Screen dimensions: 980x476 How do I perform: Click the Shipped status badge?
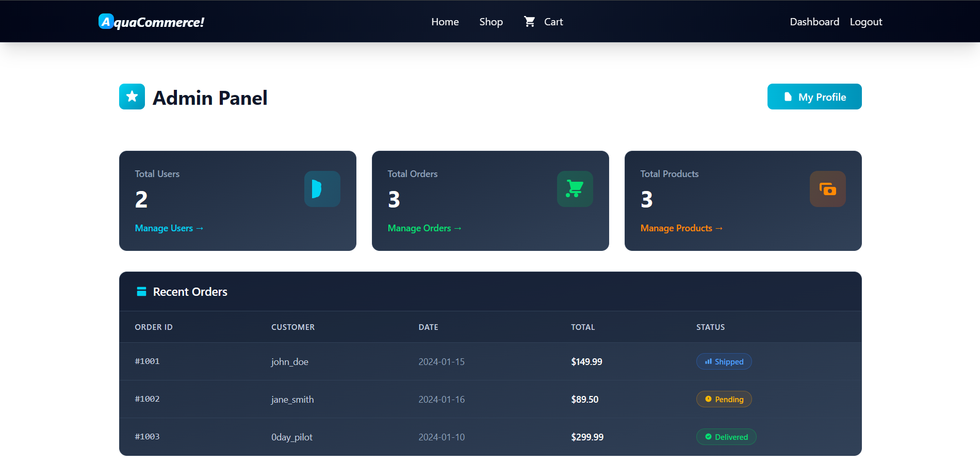[x=724, y=361]
